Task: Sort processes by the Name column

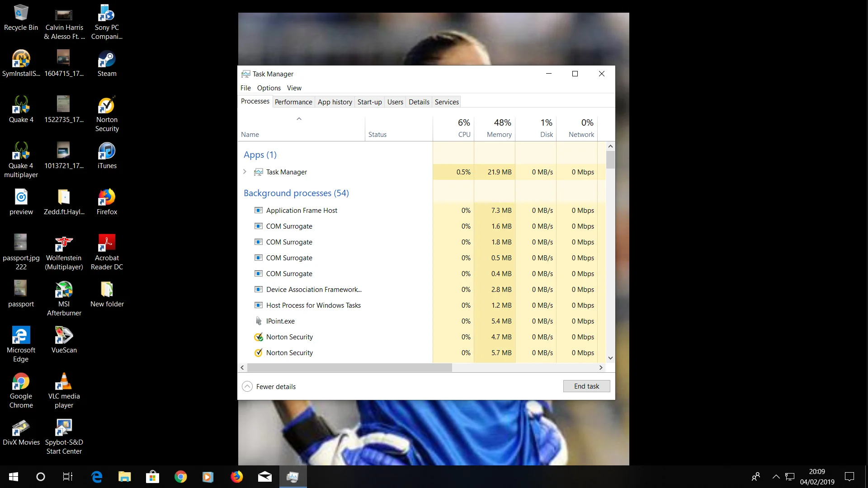Action: pos(302,129)
